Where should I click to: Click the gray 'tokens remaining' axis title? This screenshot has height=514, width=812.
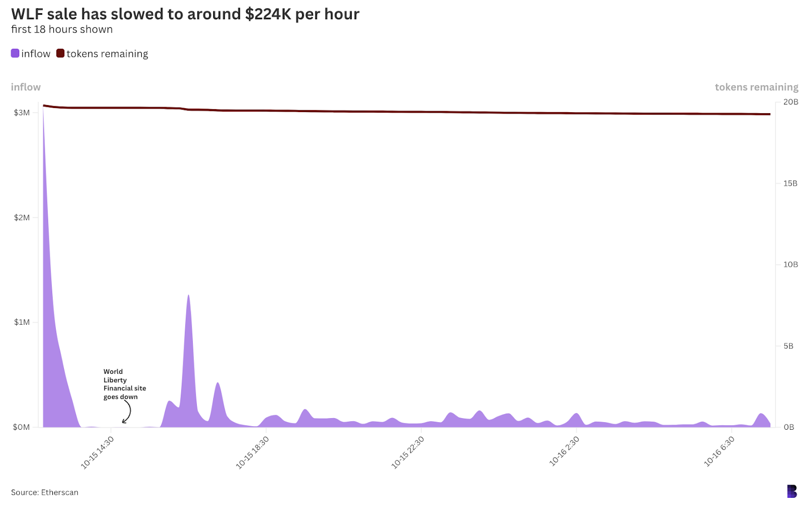(x=756, y=87)
